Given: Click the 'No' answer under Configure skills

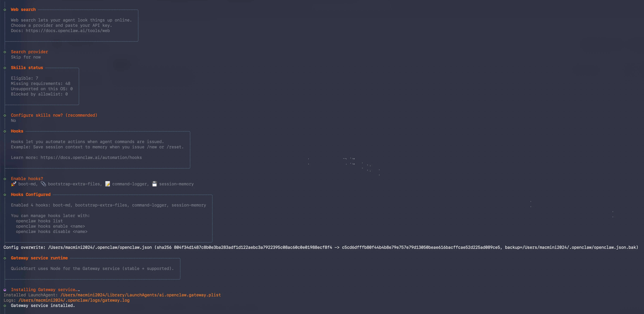Looking at the screenshot, I should point(13,121).
